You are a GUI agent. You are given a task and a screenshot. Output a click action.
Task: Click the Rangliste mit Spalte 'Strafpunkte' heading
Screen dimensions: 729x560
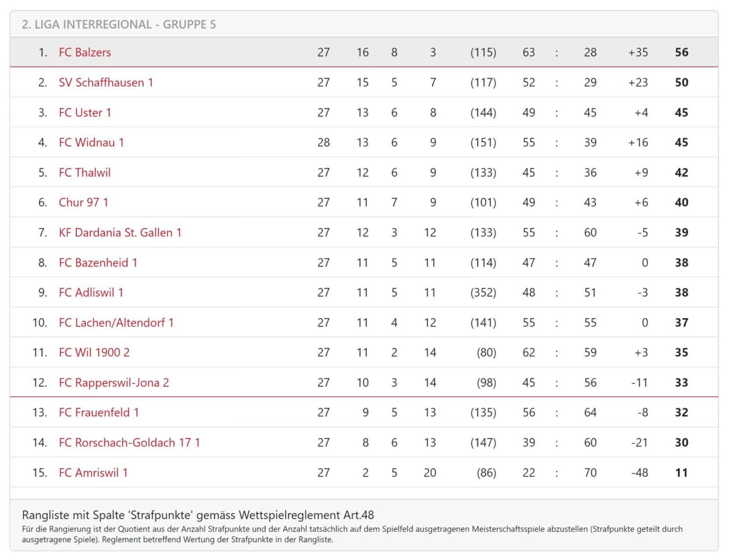(198, 515)
